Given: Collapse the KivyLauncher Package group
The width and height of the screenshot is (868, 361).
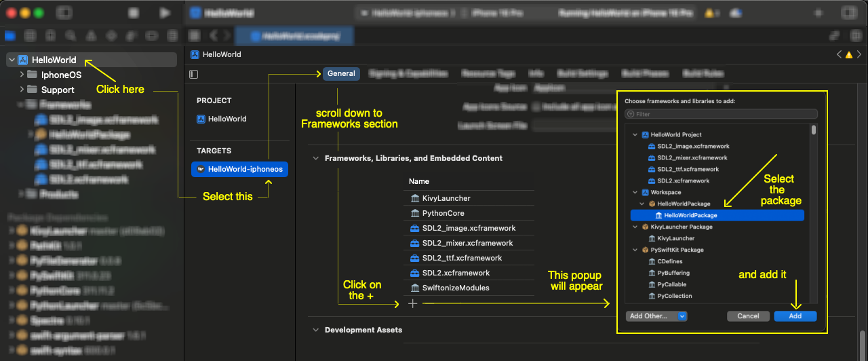Looking at the screenshot, I should click(x=635, y=227).
